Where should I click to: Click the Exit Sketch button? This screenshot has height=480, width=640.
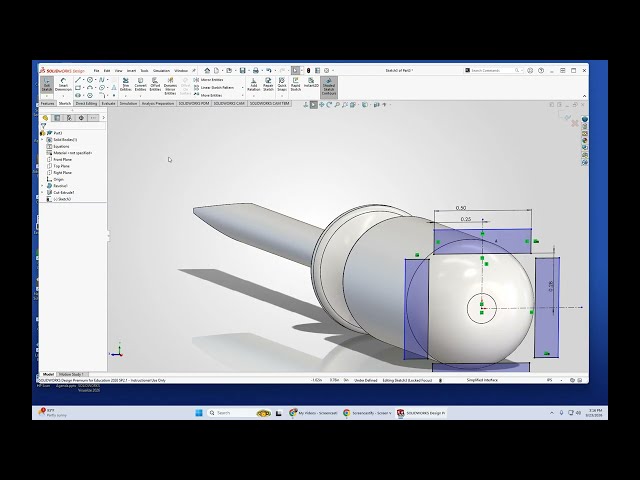coord(47,84)
